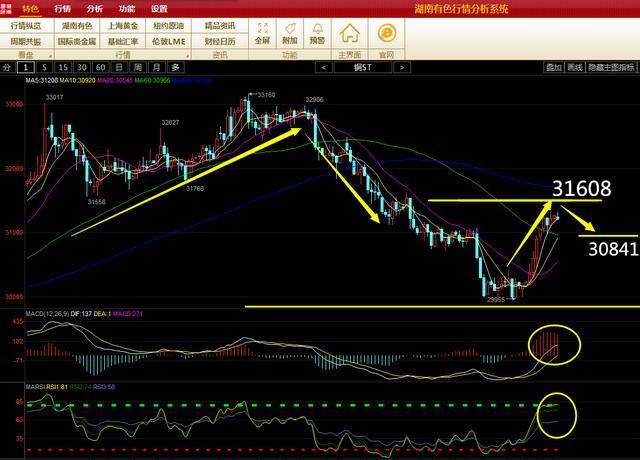640x460 pixels.
Task: Open the 铜5T contract selector
Action: click(x=366, y=67)
